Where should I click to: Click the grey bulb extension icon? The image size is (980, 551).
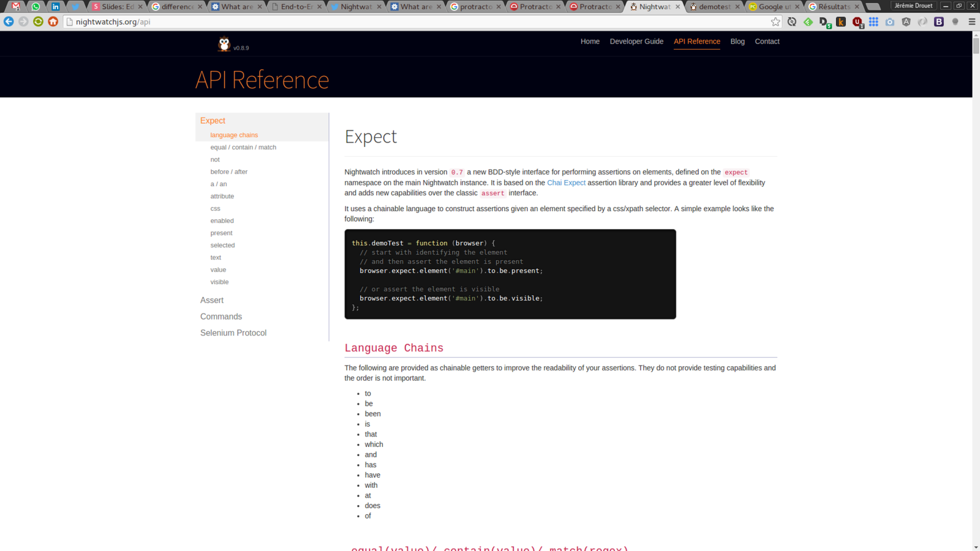955,21
